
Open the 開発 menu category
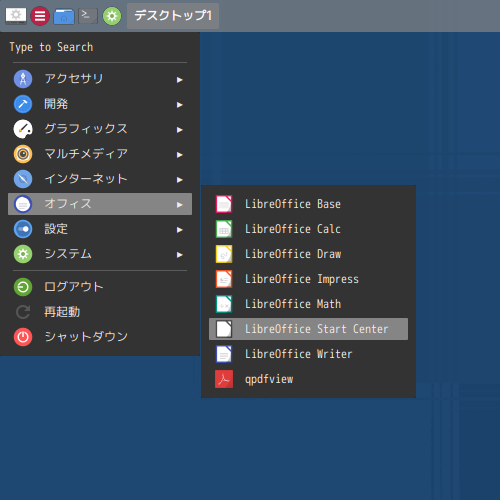[100, 104]
